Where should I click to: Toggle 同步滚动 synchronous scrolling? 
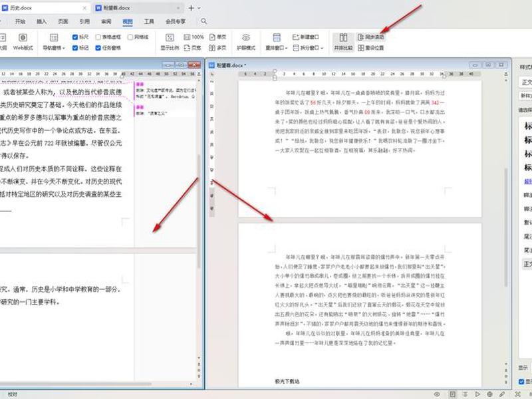[371, 37]
